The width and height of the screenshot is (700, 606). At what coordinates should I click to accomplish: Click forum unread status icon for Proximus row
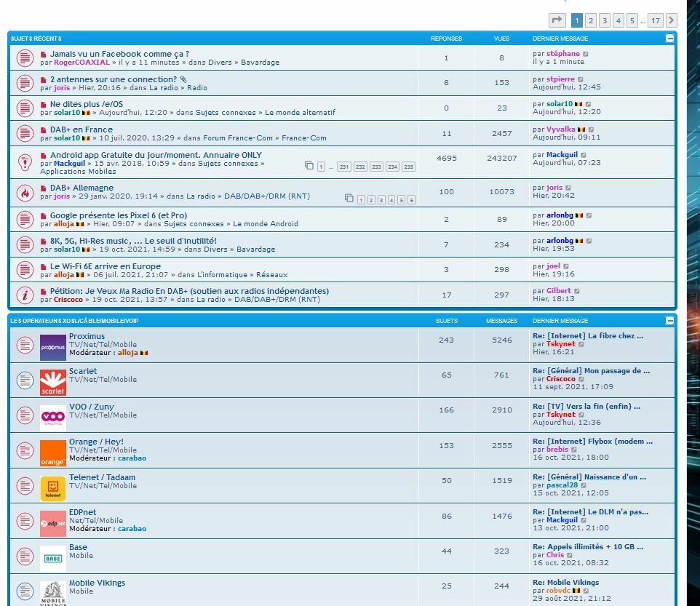(x=25, y=345)
